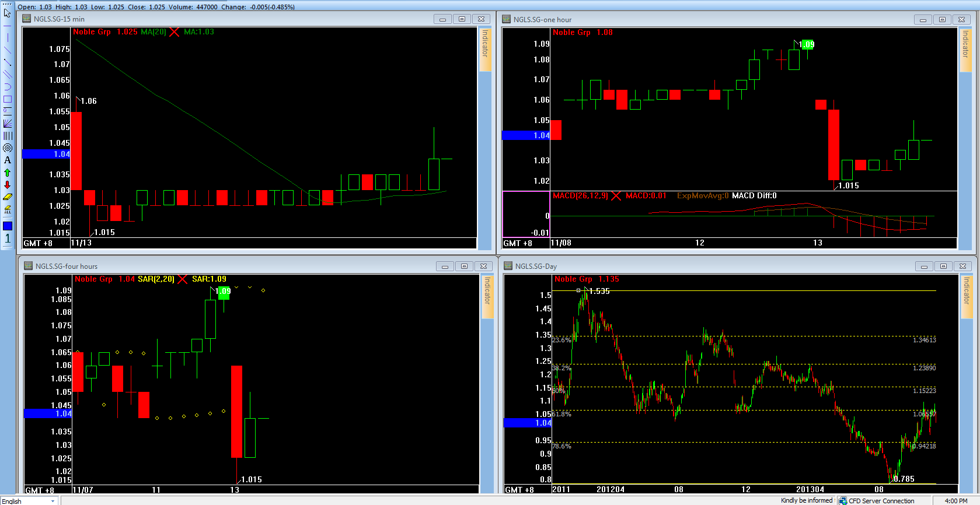
Task: Remove MA(20) indicator via red X
Action: pyautogui.click(x=175, y=32)
